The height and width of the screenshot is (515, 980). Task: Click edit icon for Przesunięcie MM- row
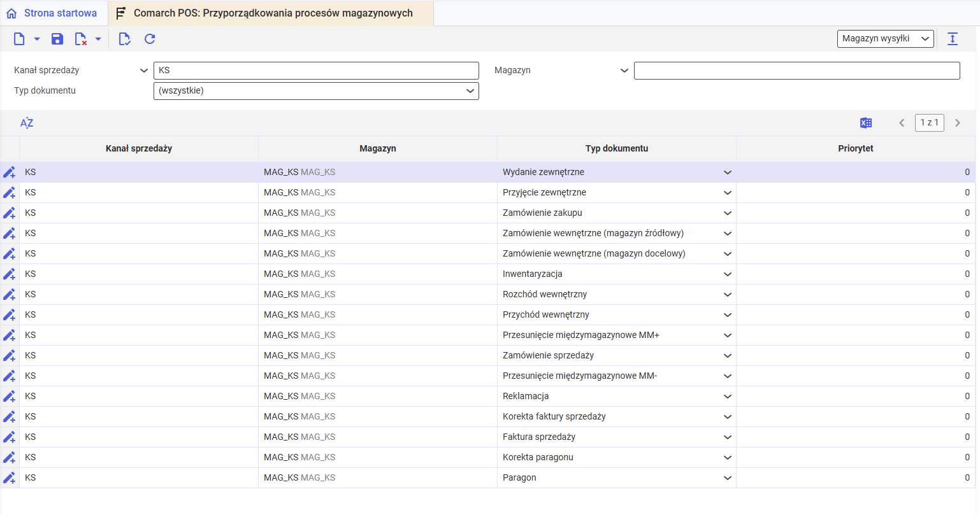tap(10, 376)
